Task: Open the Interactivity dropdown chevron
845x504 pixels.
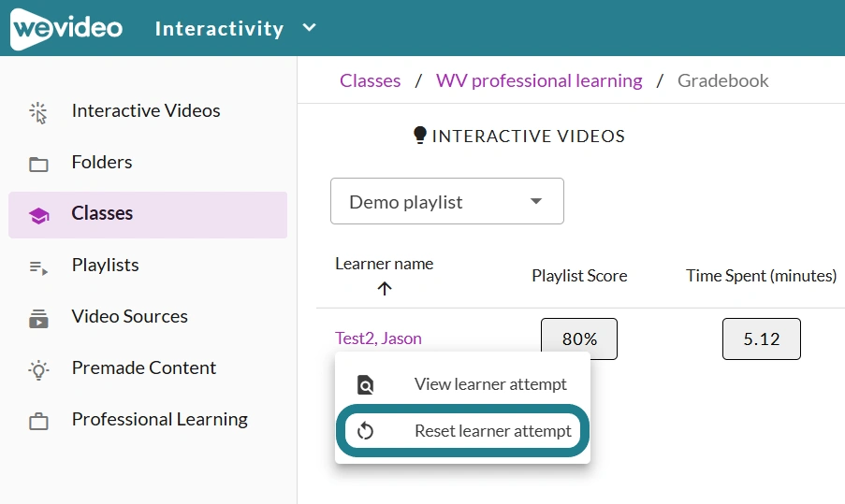Action: click(x=310, y=27)
